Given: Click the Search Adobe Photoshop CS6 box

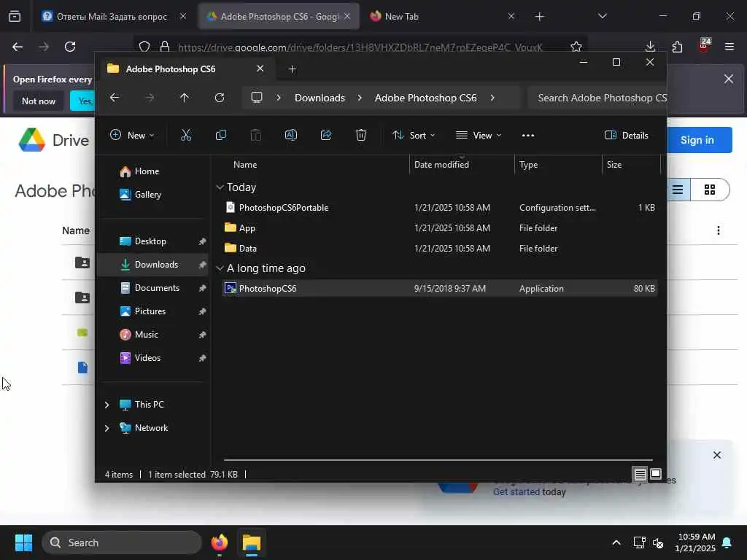Looking at the screenshot, I should pos(597,98).
